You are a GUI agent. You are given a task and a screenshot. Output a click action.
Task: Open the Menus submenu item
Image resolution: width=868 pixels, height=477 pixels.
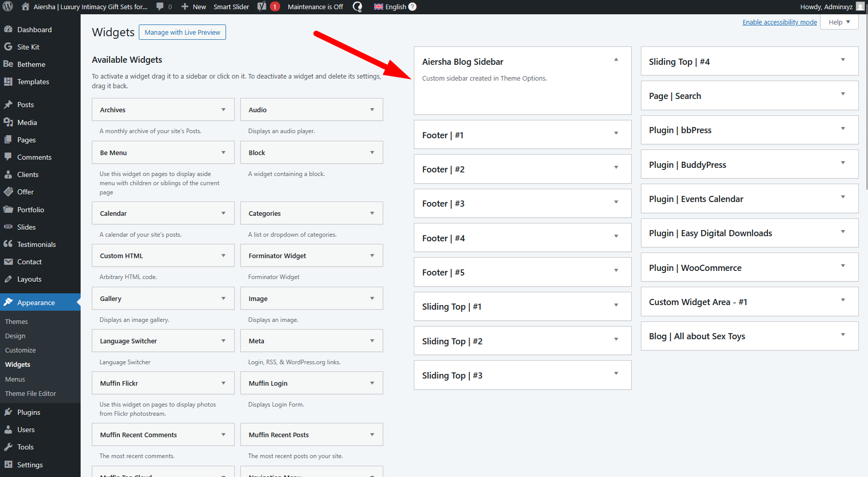tap(15, 379)
